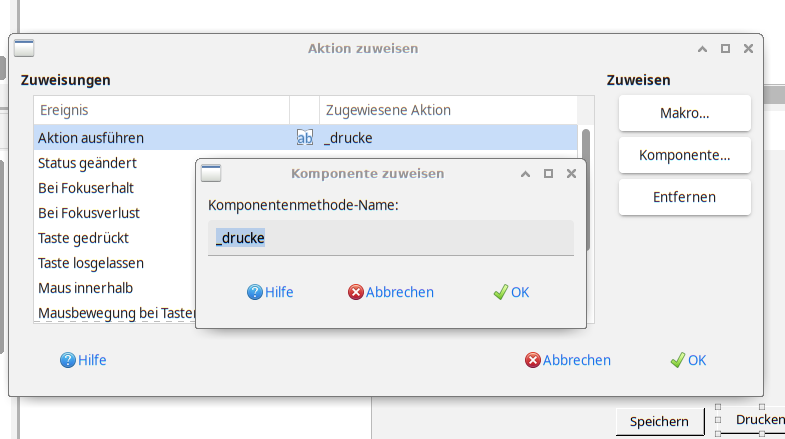Close the Aktion zuweisen window
The height and width of the screenshot is (439, 785).
point(748,49)
